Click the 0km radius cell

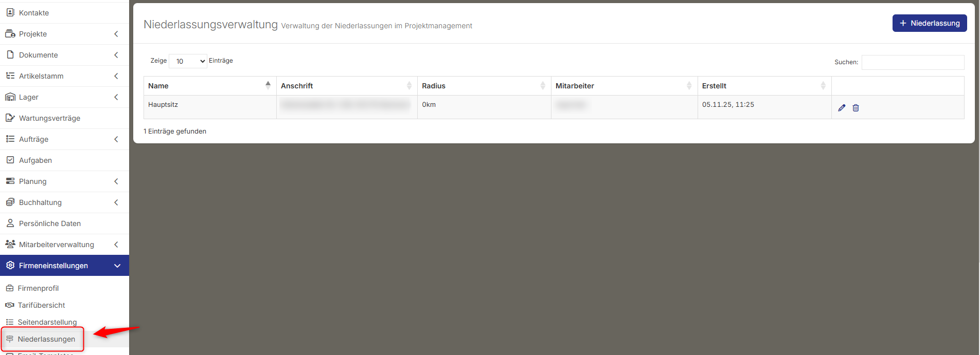click(484, 107)
